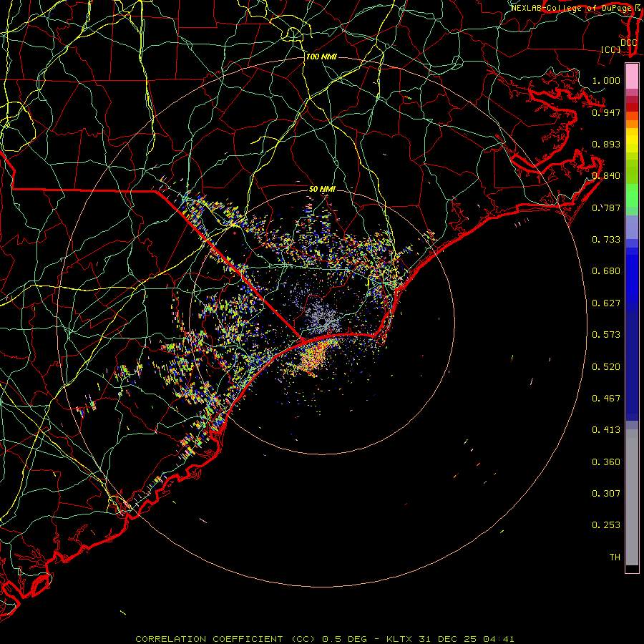The image size is (644, 644).
Task: Select the 0.360 scale label
Action: tap(606, 462)
